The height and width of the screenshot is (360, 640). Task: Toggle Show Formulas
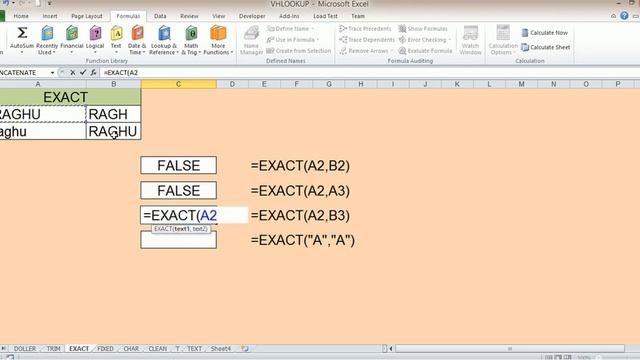(x=423, y=29)
